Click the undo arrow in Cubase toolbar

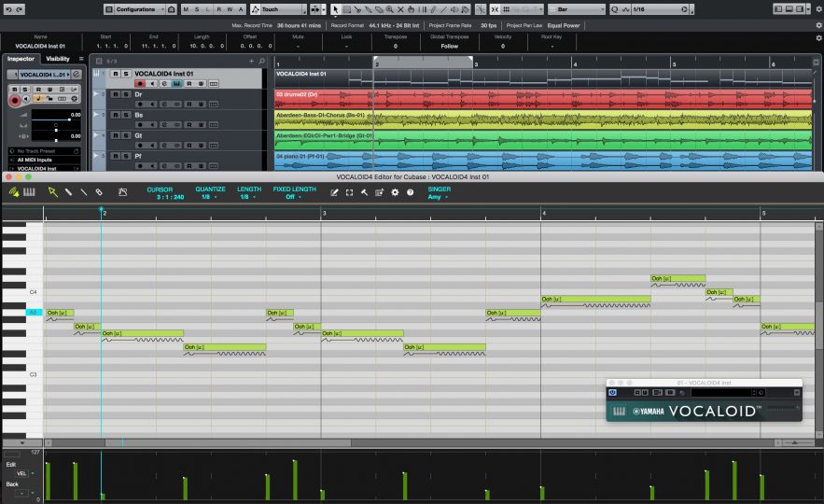[x=8, y=9]
